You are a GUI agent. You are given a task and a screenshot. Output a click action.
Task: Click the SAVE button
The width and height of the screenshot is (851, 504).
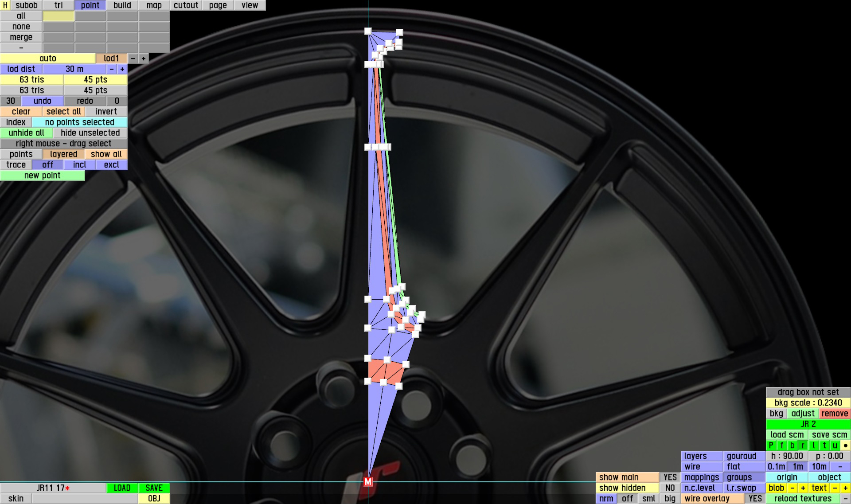coord(154,488)
